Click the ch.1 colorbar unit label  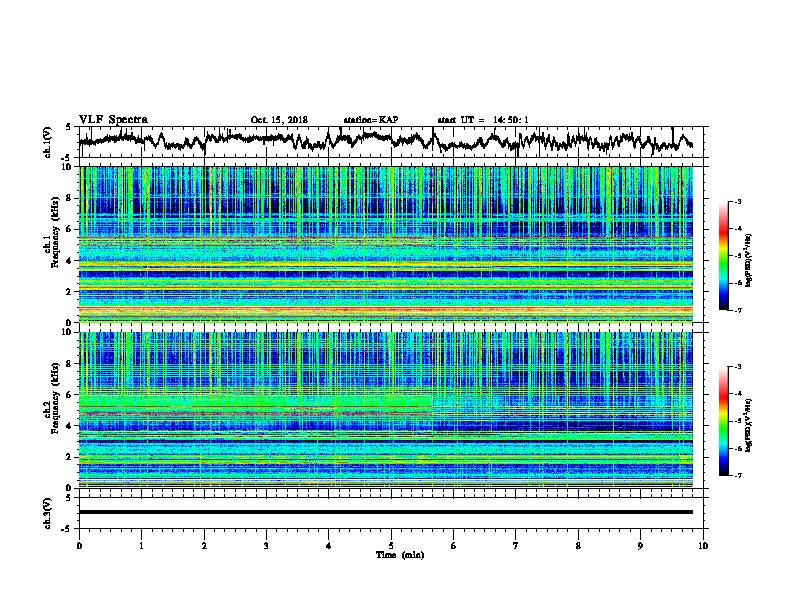[x=749, y=261]
